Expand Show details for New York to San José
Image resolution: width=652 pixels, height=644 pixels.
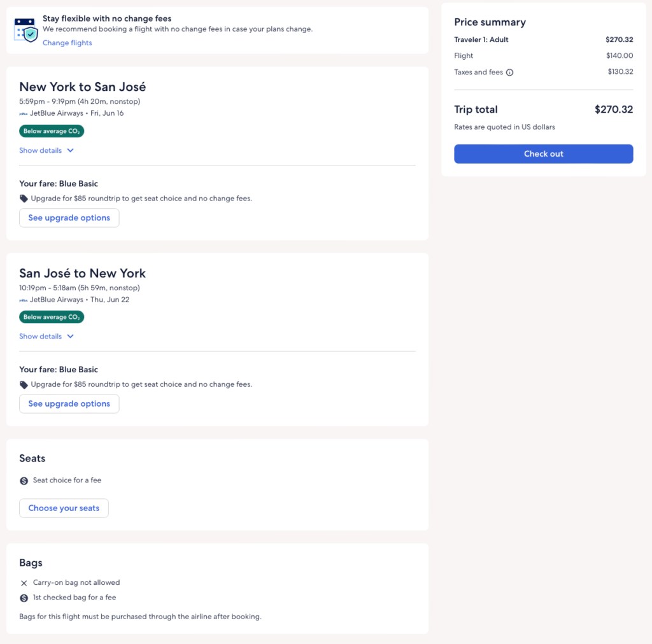46,151
